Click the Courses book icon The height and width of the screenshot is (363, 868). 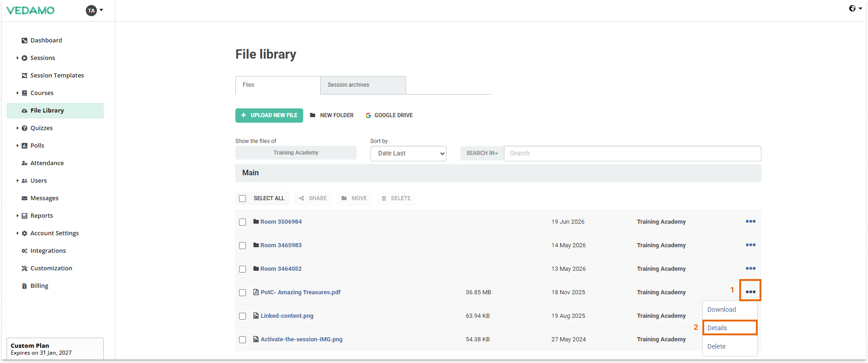(24, 93)
